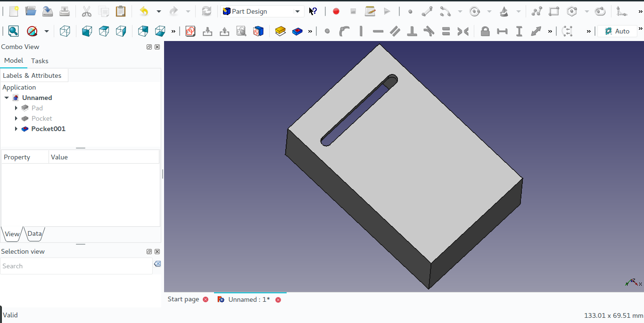Set front view
644x323 pixels.
[87, 31]
